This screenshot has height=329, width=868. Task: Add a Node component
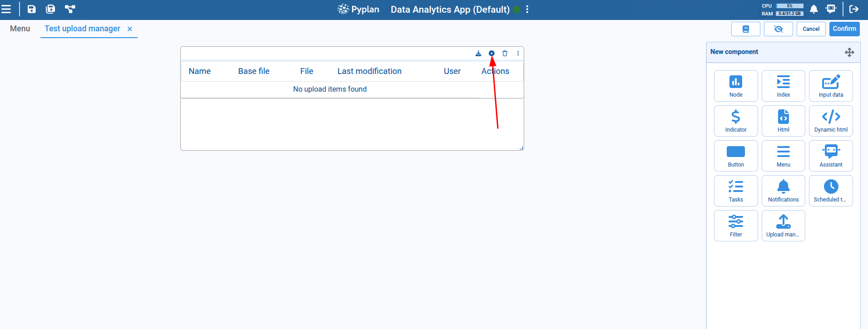point(735,86)
